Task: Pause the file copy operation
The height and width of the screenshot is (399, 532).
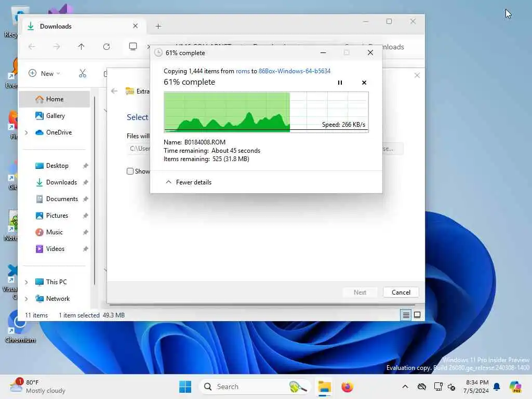Action: click(x=340, y=83)
